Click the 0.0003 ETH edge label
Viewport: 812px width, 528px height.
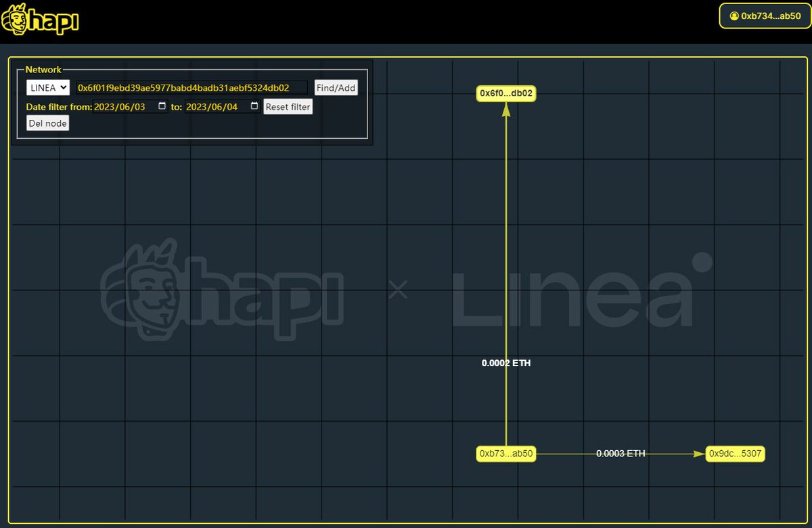click(x=621, y=454)
